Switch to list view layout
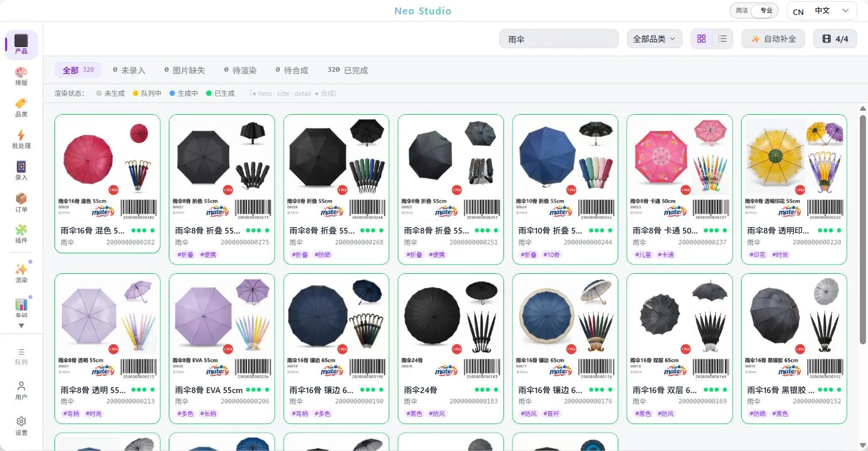The height and width of the screenshot is (451, 868). tap(723, 39)
